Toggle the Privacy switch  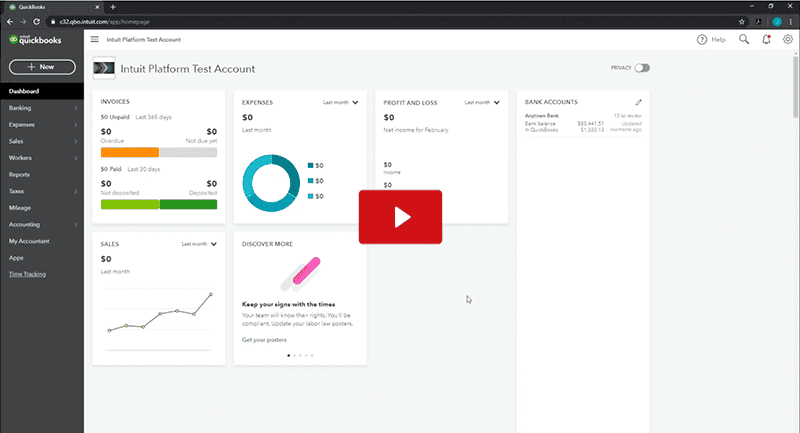642,68
